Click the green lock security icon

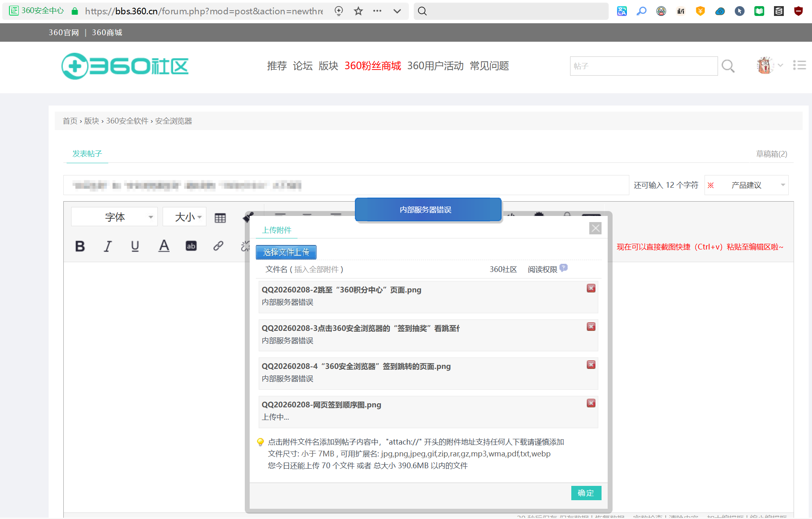75,11
